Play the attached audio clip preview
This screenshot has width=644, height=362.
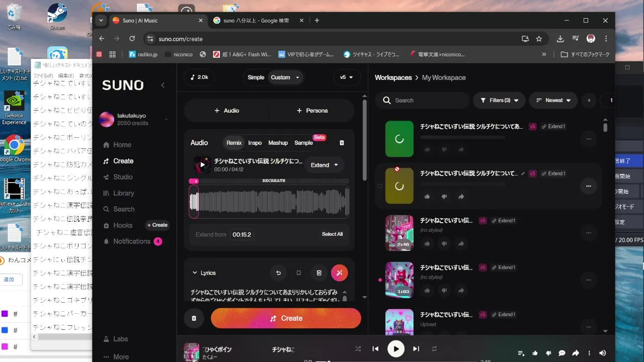point(202,164)
